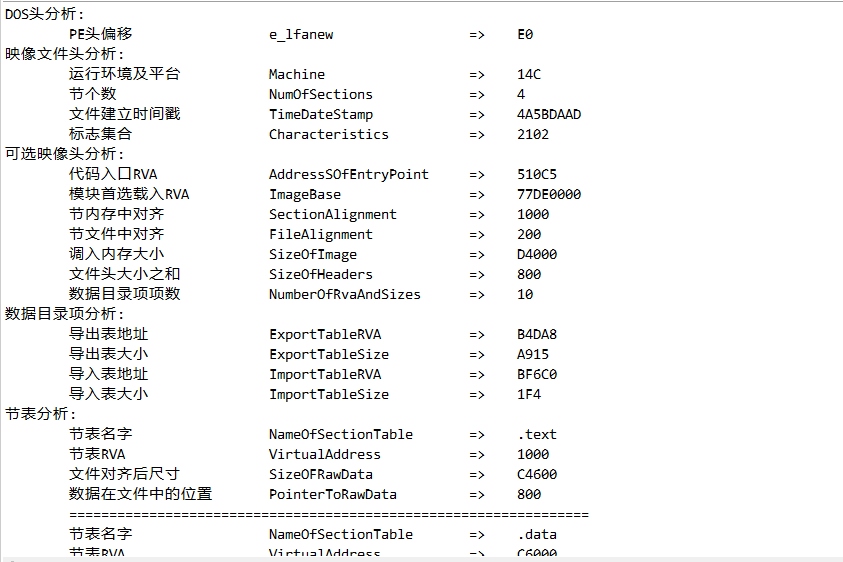The height and width of the screenshot is (562, 843).
Task: Click the SizeOFRawData value C4600
Action: 537,474
